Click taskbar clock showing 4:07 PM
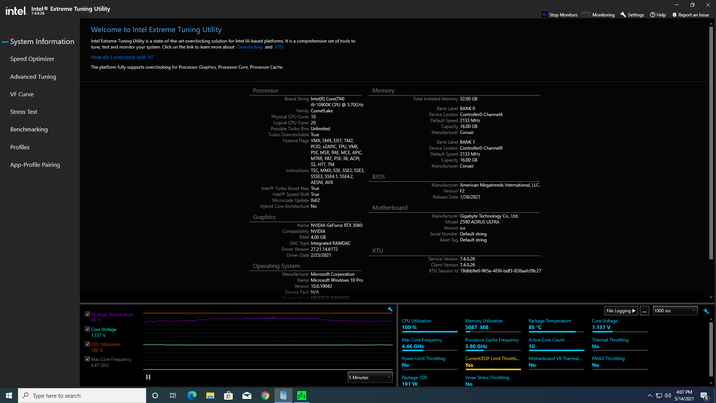Viewport: 716px width, 403px height. tap(684, 395)
